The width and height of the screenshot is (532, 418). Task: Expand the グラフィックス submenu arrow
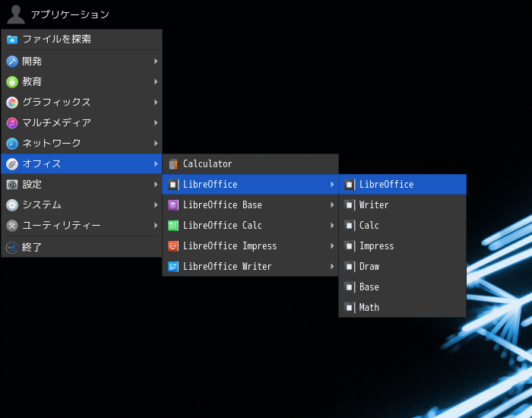point(156,103)
